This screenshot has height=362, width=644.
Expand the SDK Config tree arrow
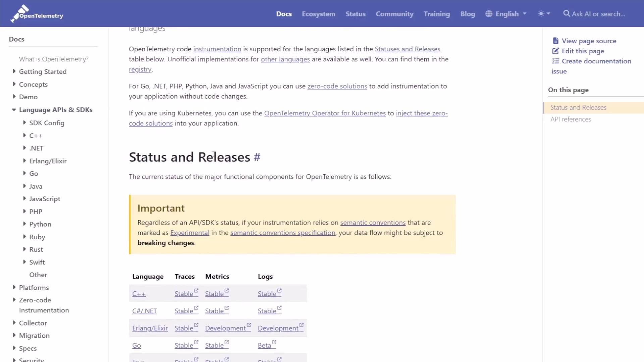pyautogui.click(x=24, y=122)
